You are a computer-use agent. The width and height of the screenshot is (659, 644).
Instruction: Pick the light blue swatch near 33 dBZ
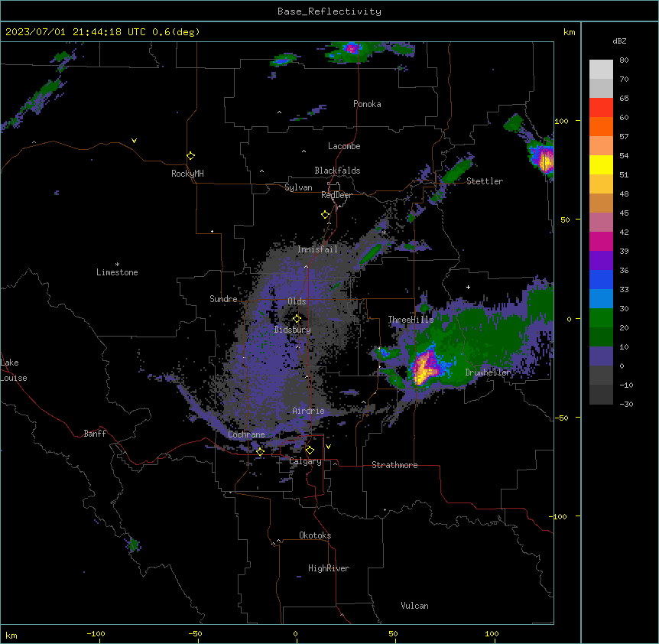click(601, 299)
